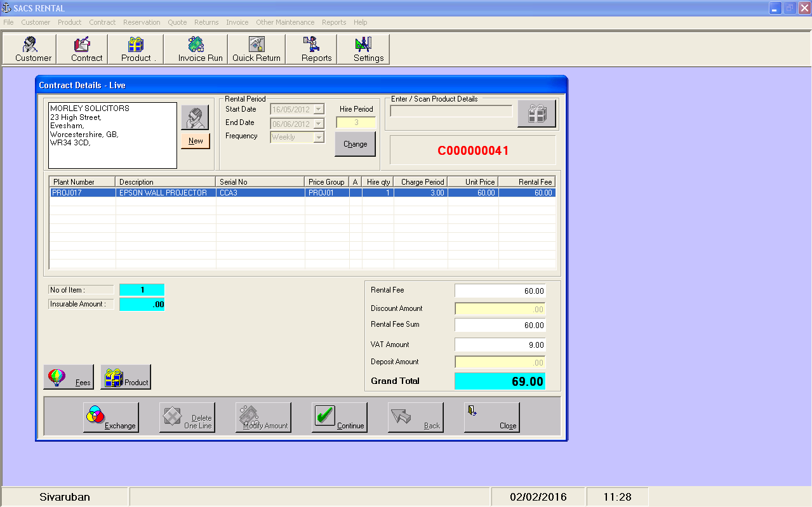Click the Plant Number column header
The image size is (812, 507).
[83, 182]
